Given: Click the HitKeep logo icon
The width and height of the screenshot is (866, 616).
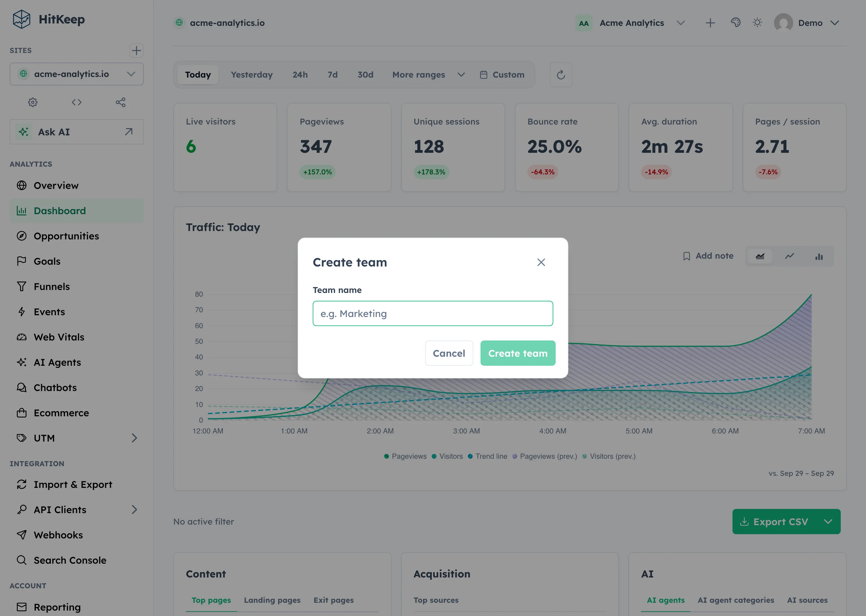Looking at the screenshot, I should click(x=21, y=19).
